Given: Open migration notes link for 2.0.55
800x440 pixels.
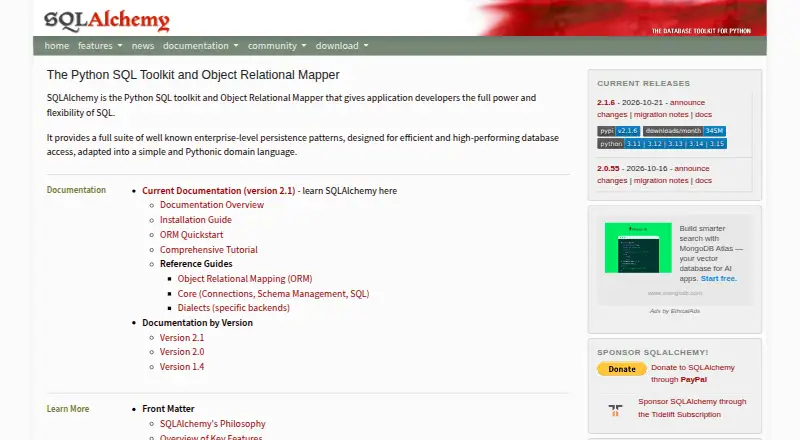Looking at the screenshot, I should point(661,181).
